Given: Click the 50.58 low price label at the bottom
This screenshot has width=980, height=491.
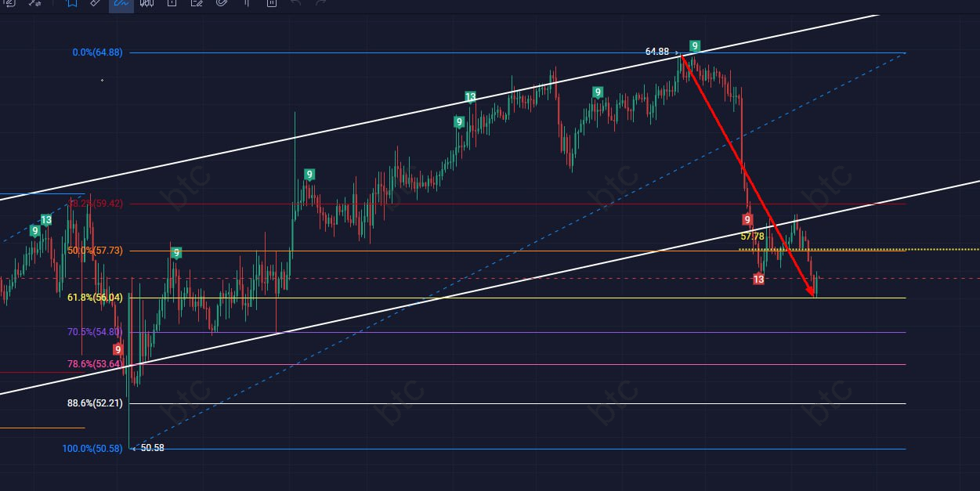Looking at the screenshot, I should pos(153,448).
